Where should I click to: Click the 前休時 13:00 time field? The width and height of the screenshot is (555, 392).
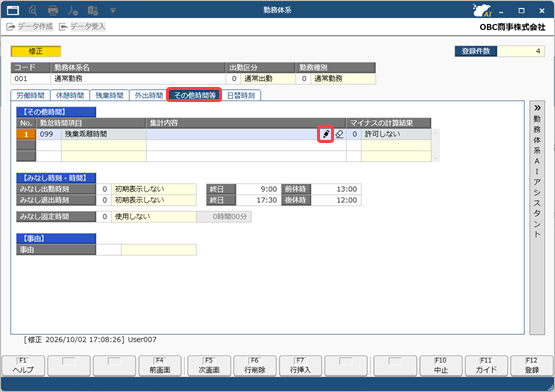(x=336, y=189)
